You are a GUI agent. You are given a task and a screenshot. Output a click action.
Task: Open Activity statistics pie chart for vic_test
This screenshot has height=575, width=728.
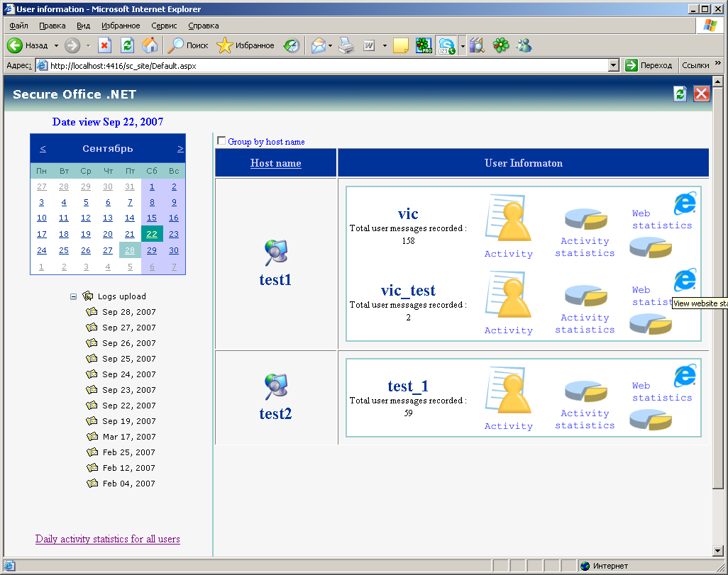[x=585, y=294]
